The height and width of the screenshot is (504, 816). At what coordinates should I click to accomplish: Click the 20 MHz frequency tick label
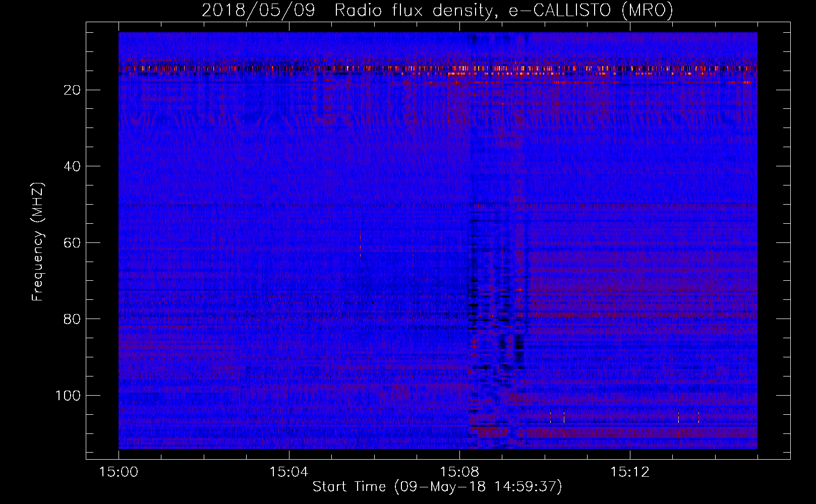click(73, 90)
